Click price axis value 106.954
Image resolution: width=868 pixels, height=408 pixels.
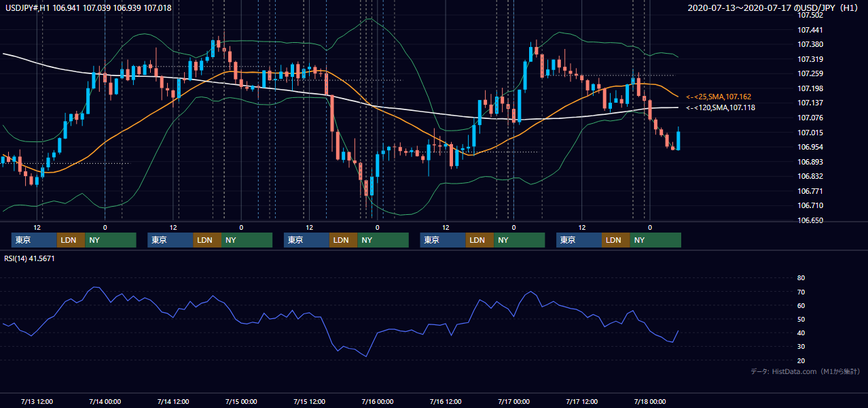[811, 147]
